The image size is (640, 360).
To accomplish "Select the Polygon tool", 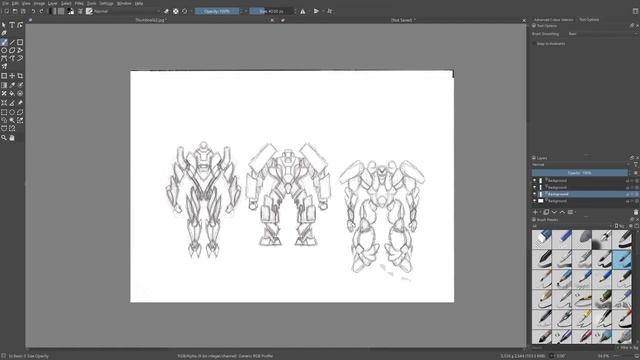I will [12, 50].
